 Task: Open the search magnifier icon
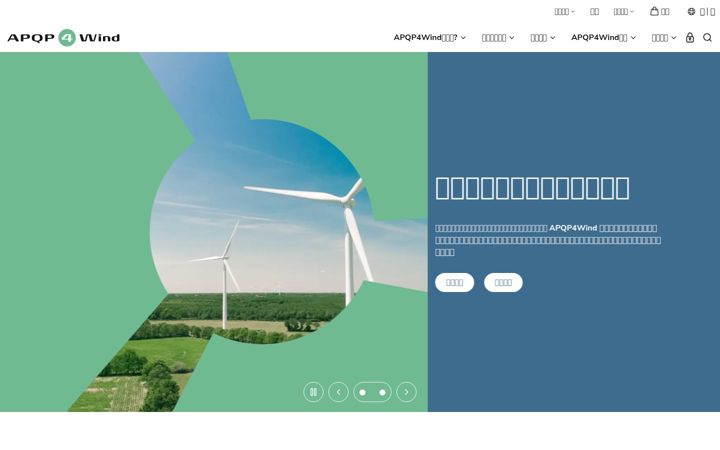pos(707,38)
